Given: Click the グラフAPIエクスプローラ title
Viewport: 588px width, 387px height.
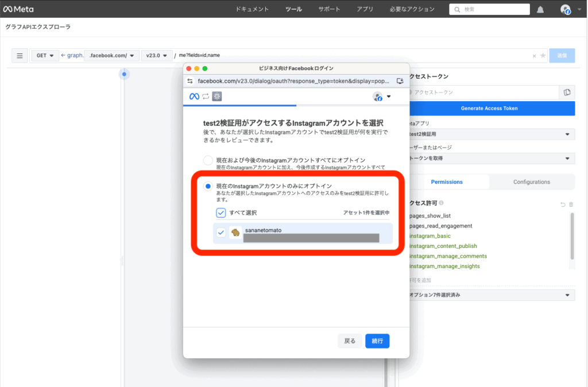Looking at the screenshot, I should click(38, 27).
